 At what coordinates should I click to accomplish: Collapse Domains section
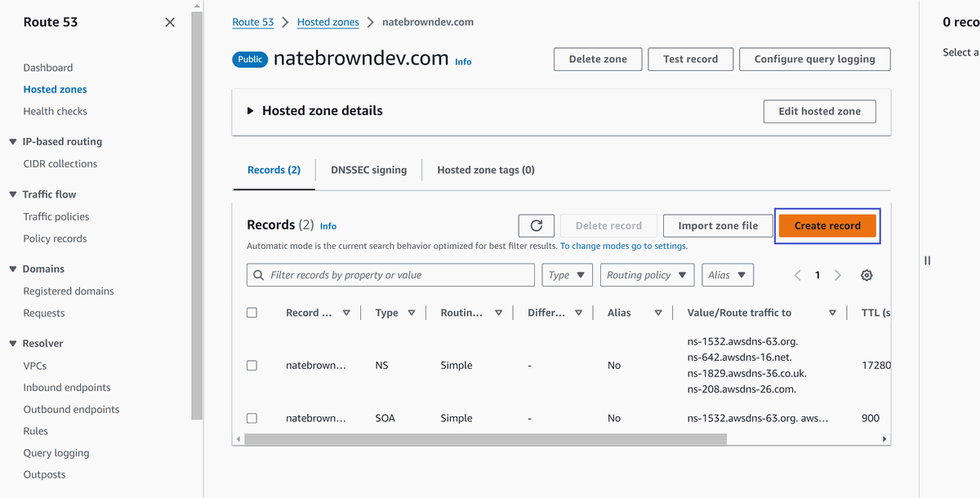12,269
